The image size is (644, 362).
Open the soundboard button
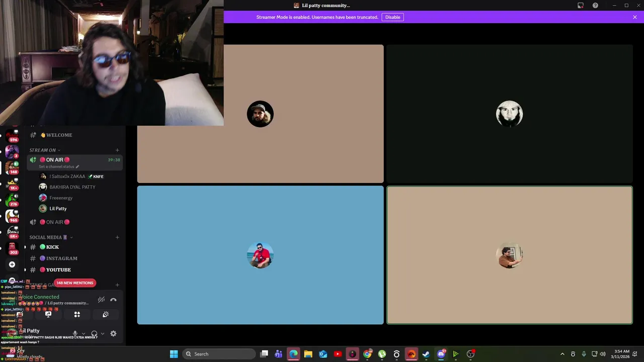click(106, 314)
